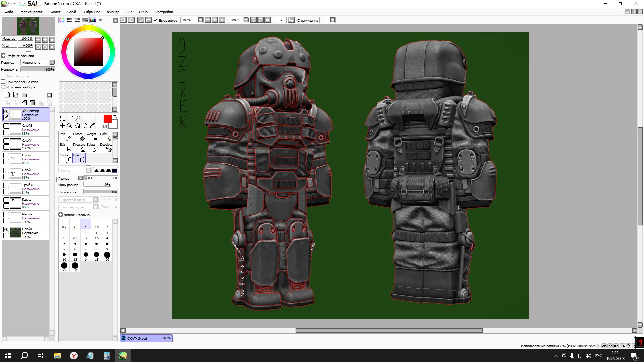
Task: Select the Edit control-point tool
Action: click(x=65, y=147)
